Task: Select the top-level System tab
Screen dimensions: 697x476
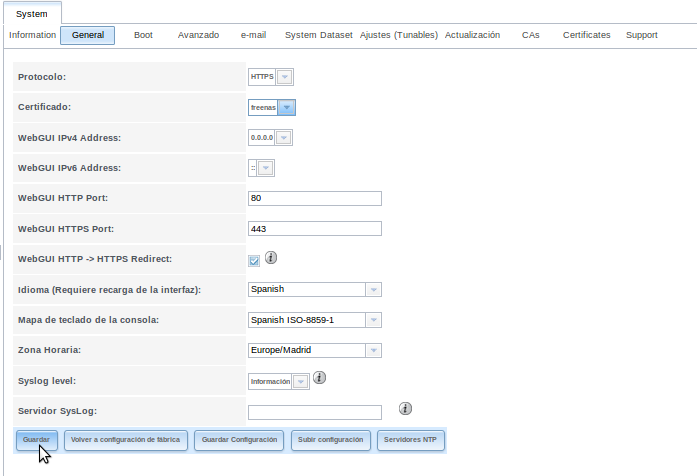Action: (32, 14)
